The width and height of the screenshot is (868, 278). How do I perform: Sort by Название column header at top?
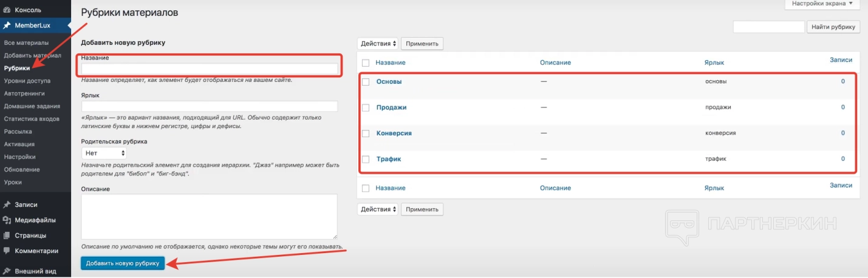click(391, 63)
